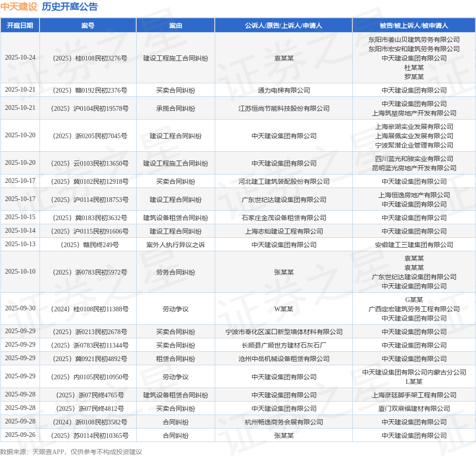Screen dimensions: 476x456
Task: Select case number (2025)冀0921民初4892号
Action: tap(90, 359)
